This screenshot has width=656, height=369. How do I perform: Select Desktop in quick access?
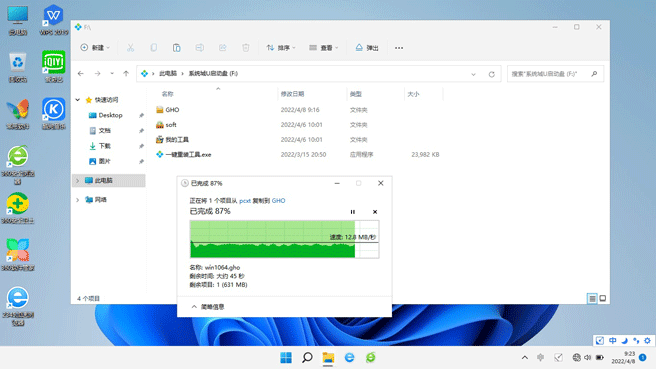110,115
